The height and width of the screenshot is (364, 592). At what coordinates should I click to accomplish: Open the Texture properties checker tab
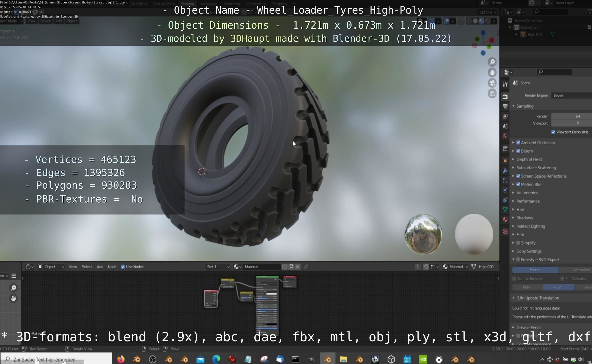505,232
